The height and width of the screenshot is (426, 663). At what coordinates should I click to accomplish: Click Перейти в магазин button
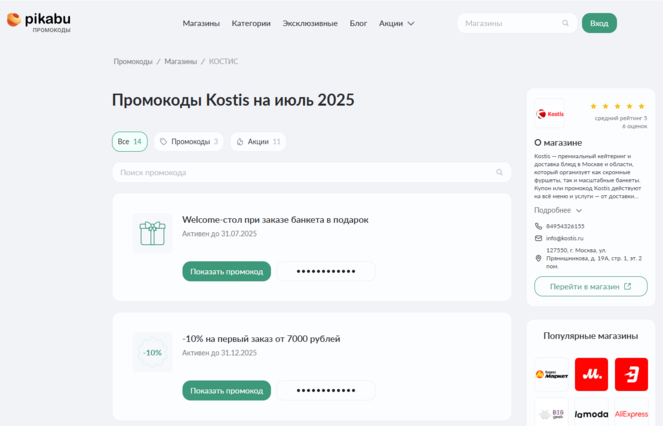591,286
